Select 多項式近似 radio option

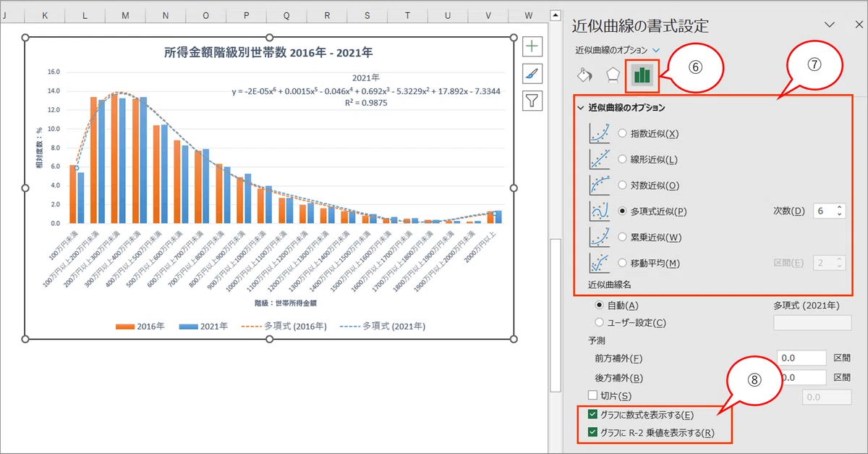623,211
